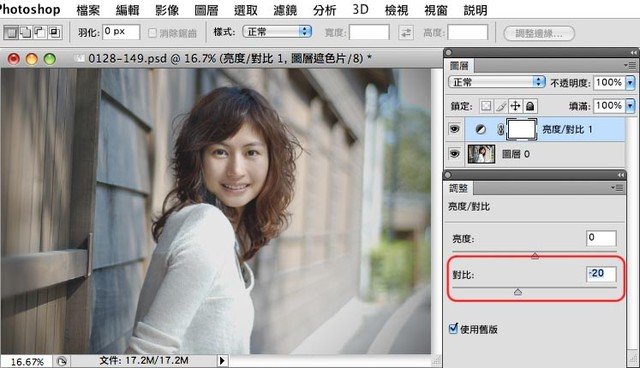640x368 pixels.
Task: Select the Intersect with Selection mode icon
Action: [55, 32]
